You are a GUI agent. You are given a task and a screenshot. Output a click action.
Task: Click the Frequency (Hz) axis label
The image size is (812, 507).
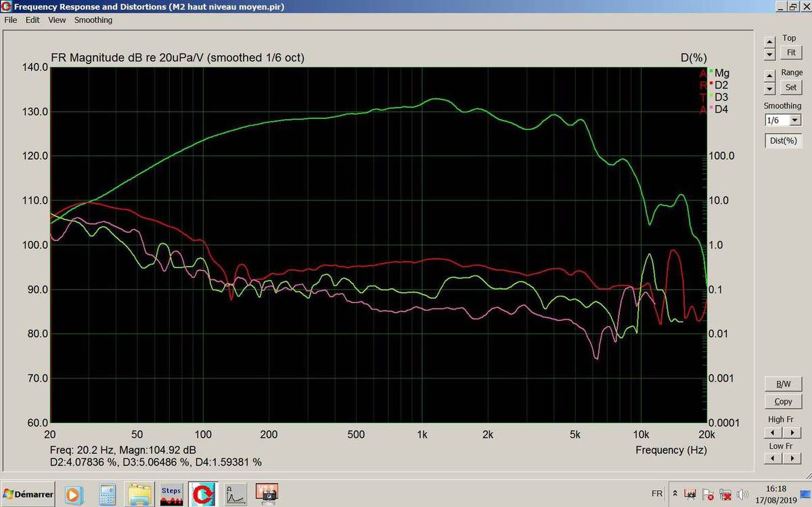click(x=671, y=450)
